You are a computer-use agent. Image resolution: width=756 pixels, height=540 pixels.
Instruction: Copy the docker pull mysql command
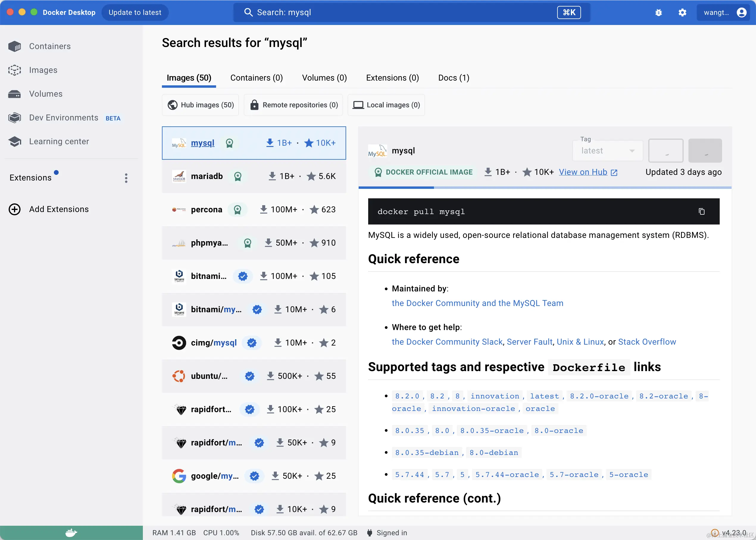pyautogui.click(x=702, y=211)
